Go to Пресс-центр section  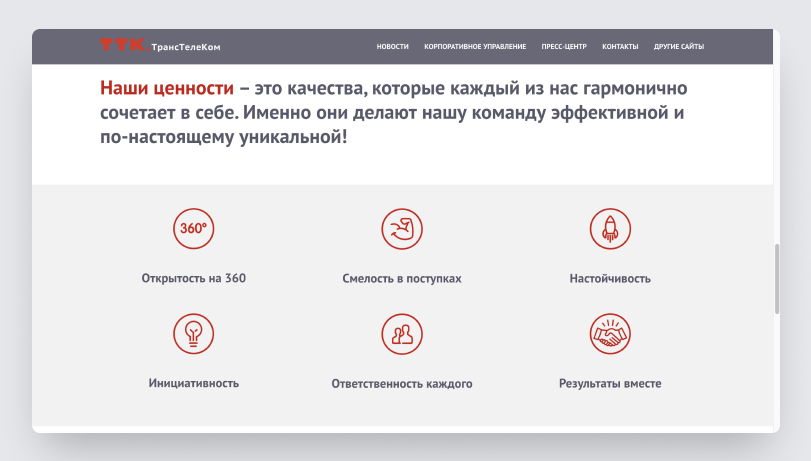point(564,47)
